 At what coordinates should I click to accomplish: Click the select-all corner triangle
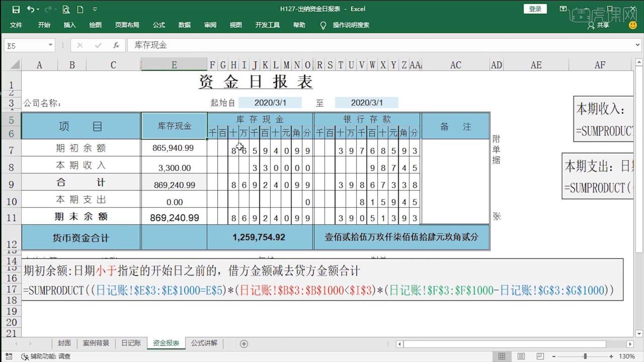point(15,65)
